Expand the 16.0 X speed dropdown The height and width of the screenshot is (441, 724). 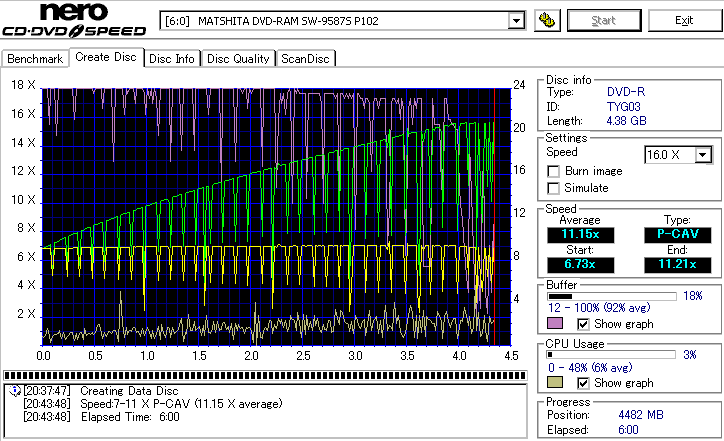tap(703, 154)
